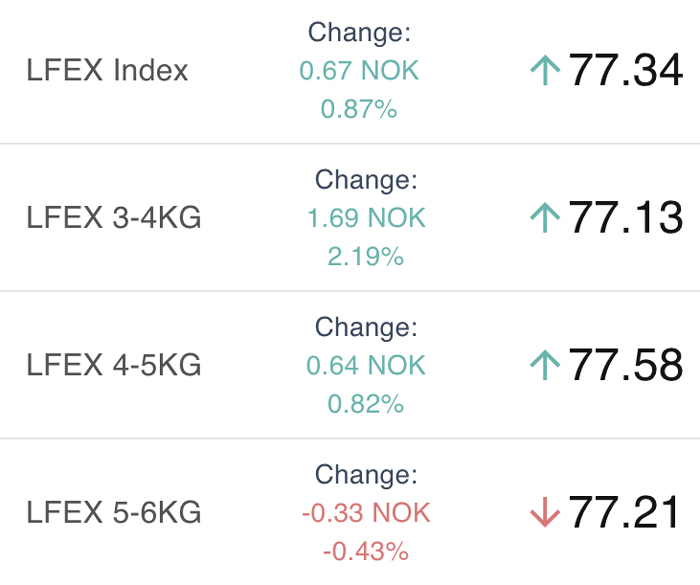Click the 77.58 price value
The height and width of the screenshot is (585, 700).
[x=625, y=365]
